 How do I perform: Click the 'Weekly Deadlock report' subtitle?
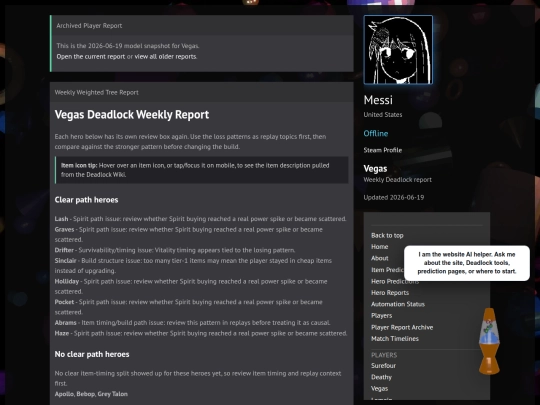[397, 180]
